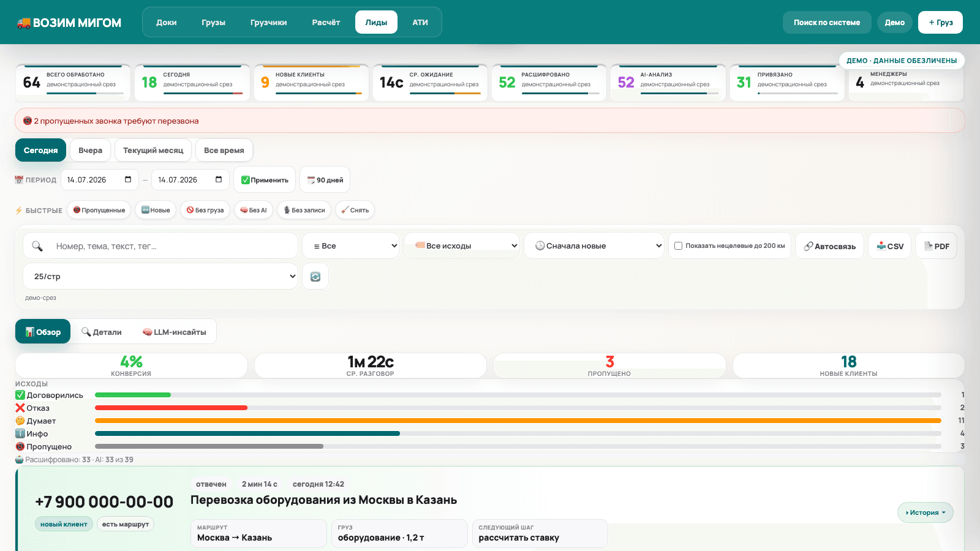Switch to the Обзор tab
Screen dimensions: 980x551
[x=43, y=332]
